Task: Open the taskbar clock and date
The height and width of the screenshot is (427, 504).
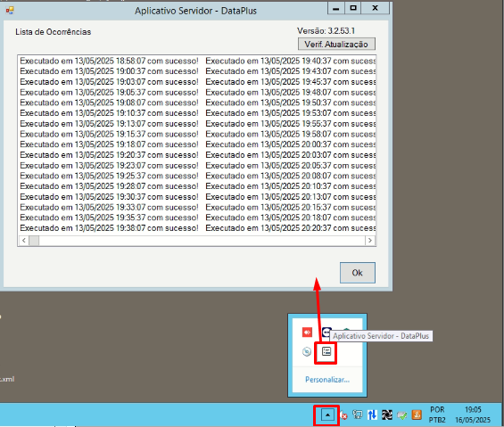Action: 473,415
